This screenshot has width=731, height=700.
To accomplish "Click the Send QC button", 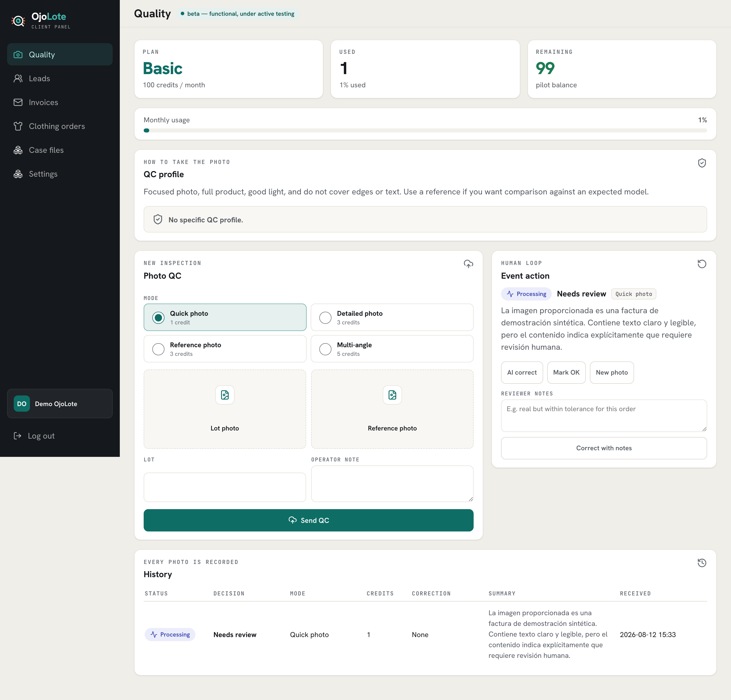I will (x=308, y=520).
